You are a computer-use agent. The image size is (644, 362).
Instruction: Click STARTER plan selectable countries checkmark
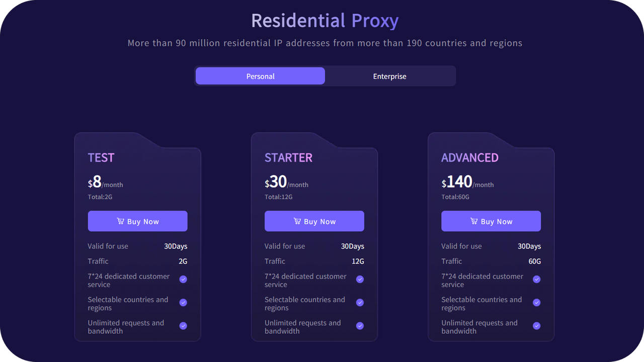(360, 303)
